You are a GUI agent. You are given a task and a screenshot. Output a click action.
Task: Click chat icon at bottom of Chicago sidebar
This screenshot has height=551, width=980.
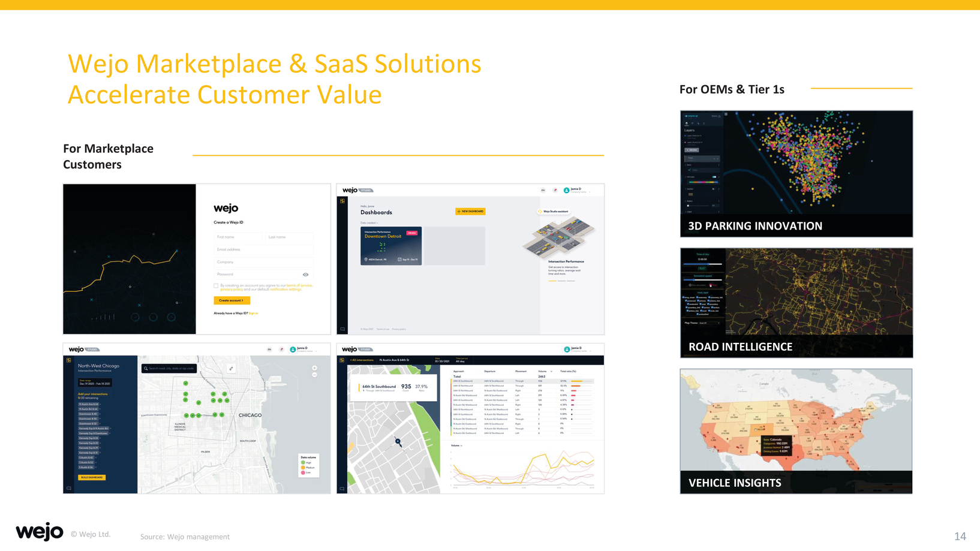[x=69, y=488]
